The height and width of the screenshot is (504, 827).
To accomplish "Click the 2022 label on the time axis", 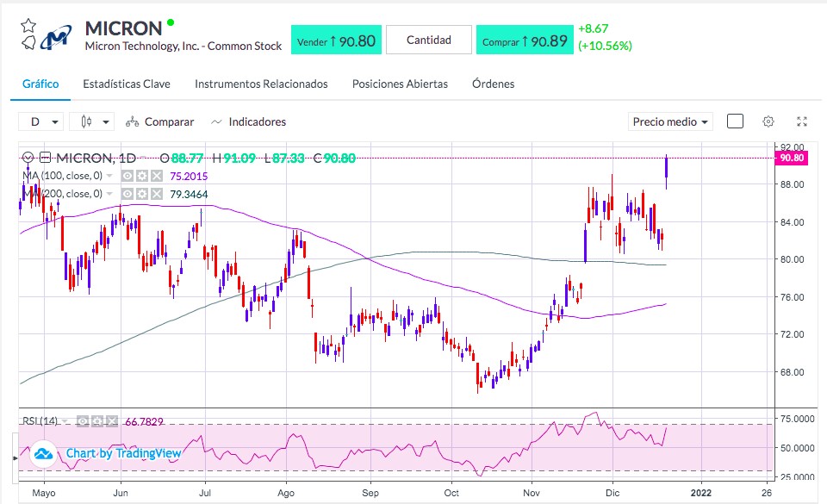I will (700, 493).
